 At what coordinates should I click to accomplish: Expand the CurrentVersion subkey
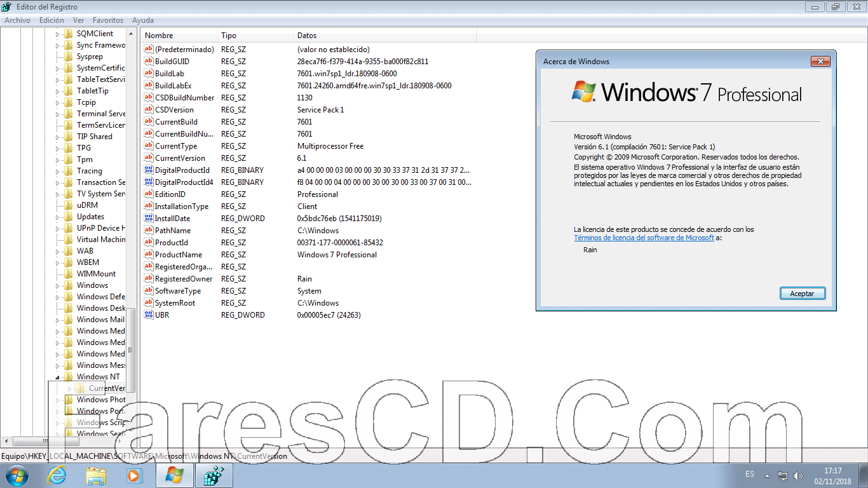(69, 388)
